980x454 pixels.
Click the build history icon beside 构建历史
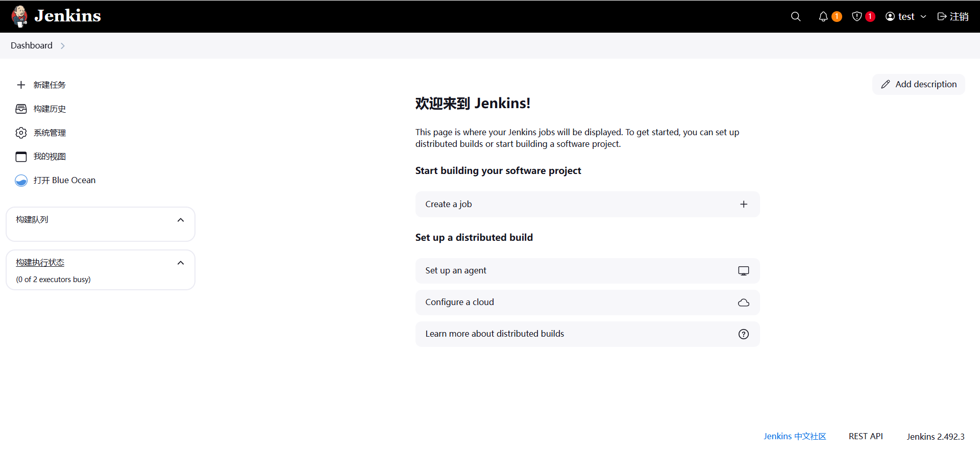[x=21, y=109]
